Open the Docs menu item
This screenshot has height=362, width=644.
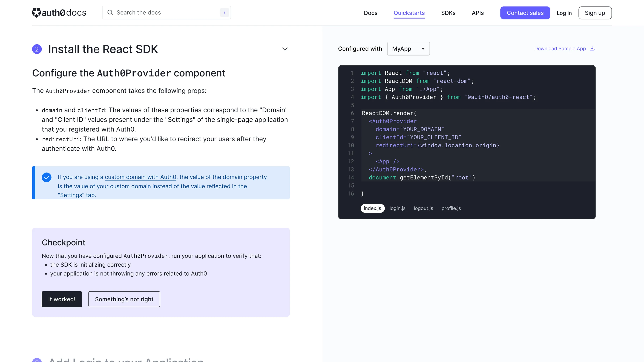click(x=370, y=13)
